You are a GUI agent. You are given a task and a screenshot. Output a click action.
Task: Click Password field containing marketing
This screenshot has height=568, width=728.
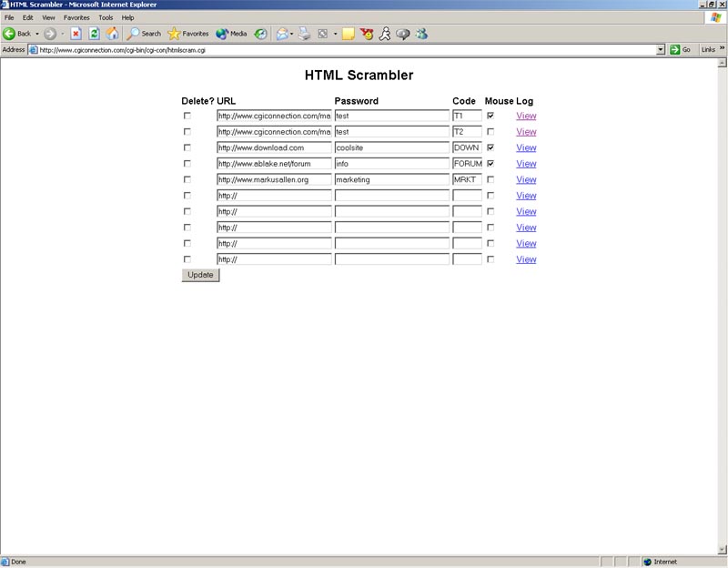point(392,179)
